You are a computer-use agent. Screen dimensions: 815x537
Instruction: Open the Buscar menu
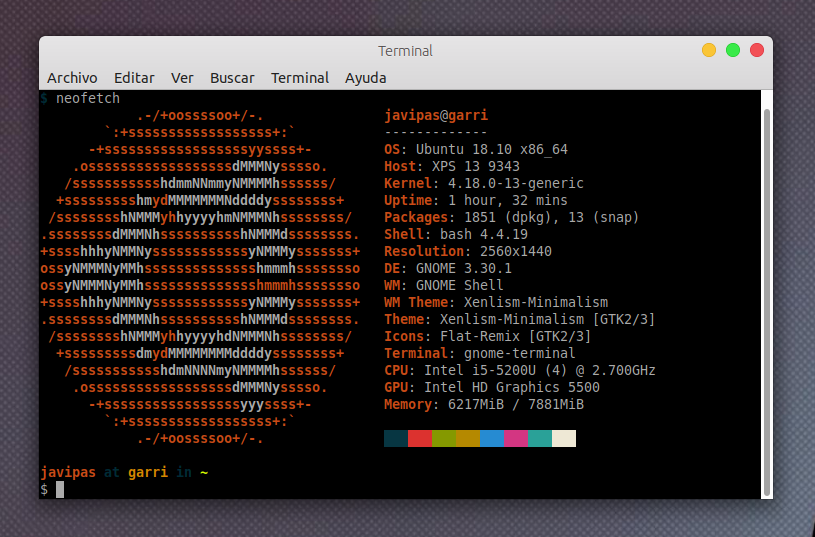point(232,78)
